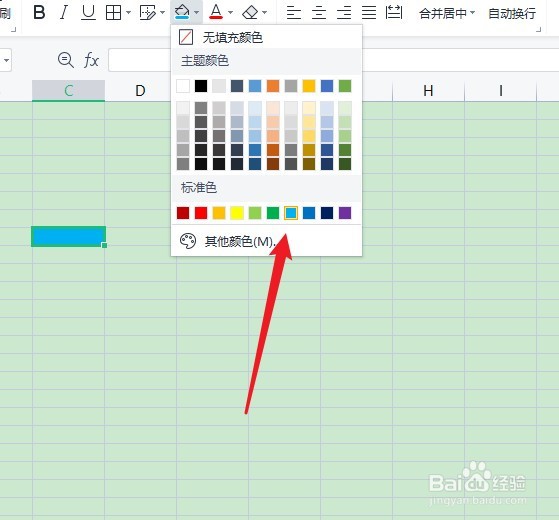The image size is (559, 520).
Task: Open name box dropdown arrow
Action: tap(6, 60)
